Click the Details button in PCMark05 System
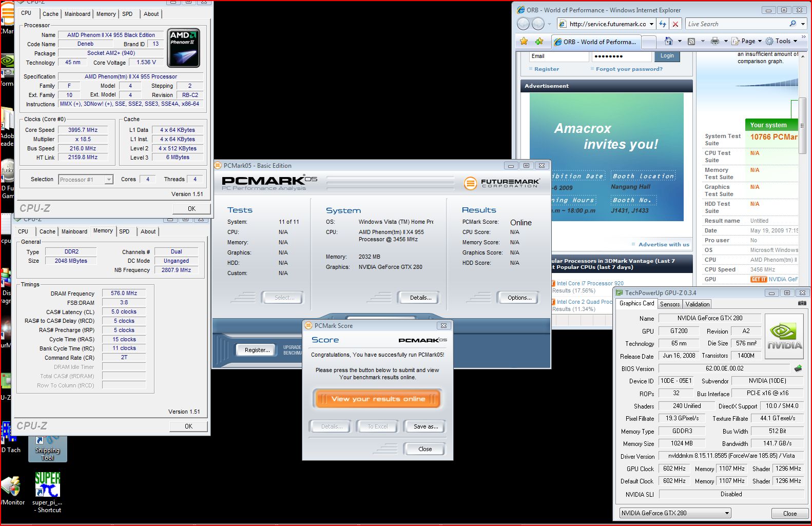Screen dimensions: 812x526 click(x=420, y=298)
